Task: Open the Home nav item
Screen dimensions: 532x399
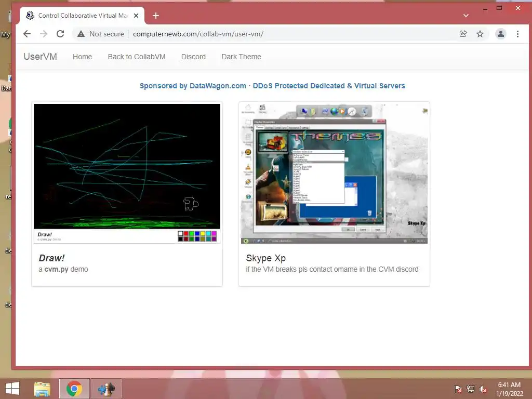Action: pyautogui.click(x=82, y=57)
